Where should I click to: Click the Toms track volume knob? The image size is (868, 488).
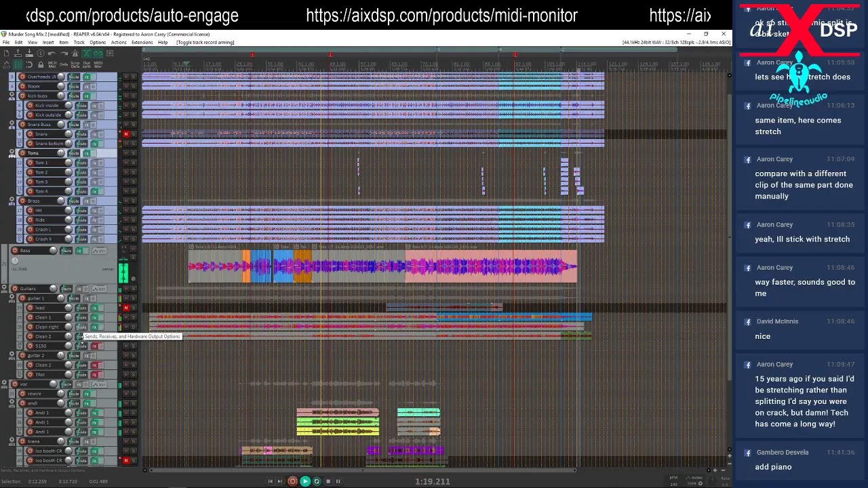[x=60, y=153]
